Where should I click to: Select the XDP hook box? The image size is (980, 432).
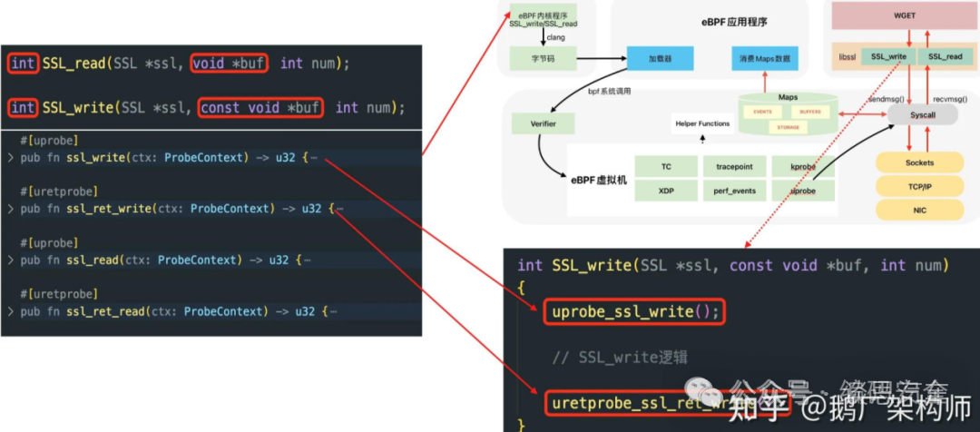[665, 192]
